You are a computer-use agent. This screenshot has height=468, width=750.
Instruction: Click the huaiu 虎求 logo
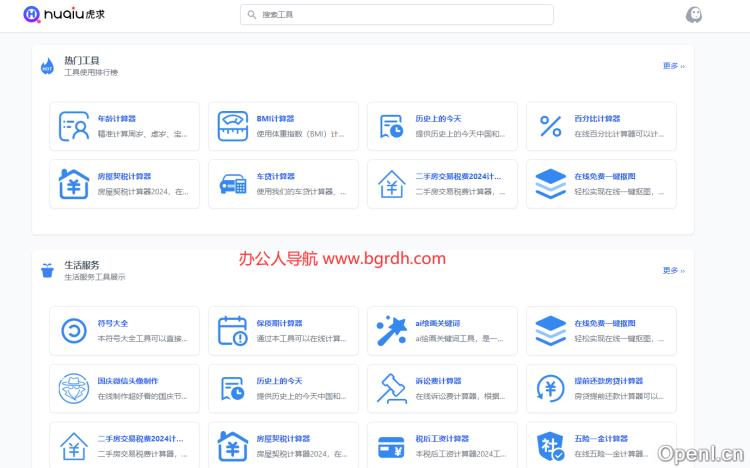[x=64, y=14]
